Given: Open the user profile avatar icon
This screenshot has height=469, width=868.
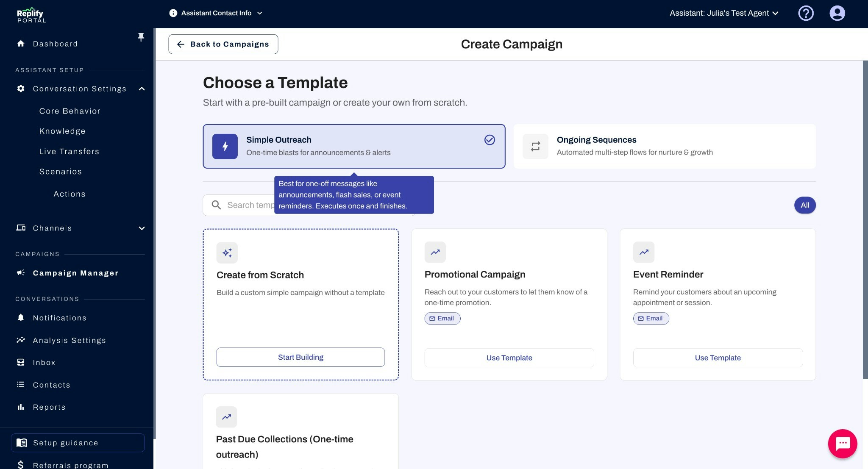Looking at the screenshot, I should tap(837, 13).
